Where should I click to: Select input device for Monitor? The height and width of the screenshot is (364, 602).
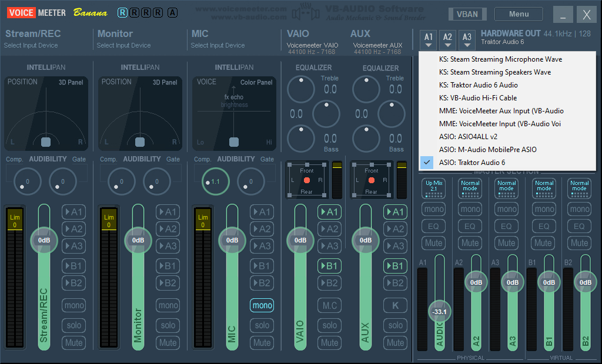coord(123,45)
